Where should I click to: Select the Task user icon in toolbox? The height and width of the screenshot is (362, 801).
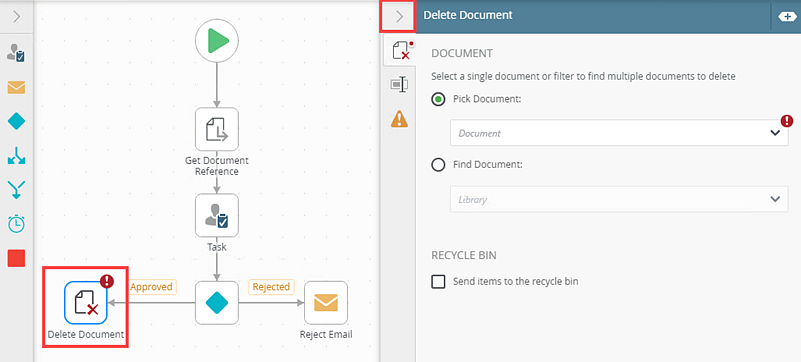coord(16,53)
